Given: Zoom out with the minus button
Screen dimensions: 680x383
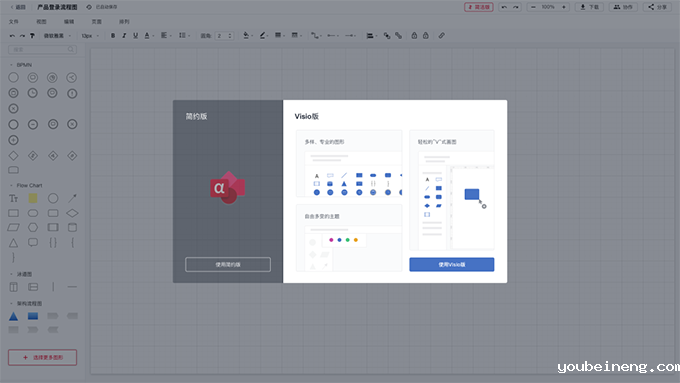Looking at the screenshot, I should point(533,7).
